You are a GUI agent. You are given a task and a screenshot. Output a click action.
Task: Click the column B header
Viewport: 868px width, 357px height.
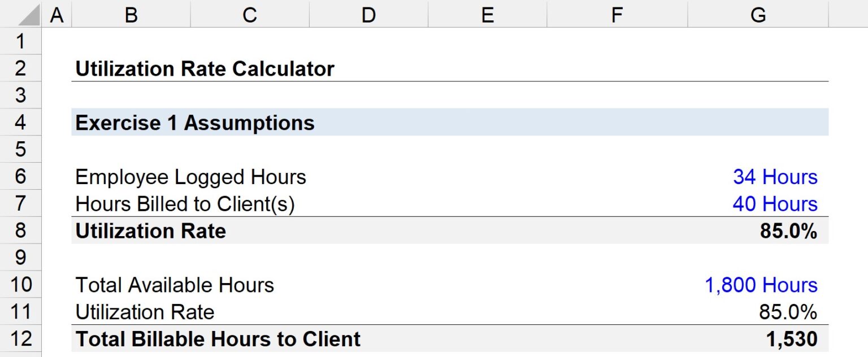(131, 14)
